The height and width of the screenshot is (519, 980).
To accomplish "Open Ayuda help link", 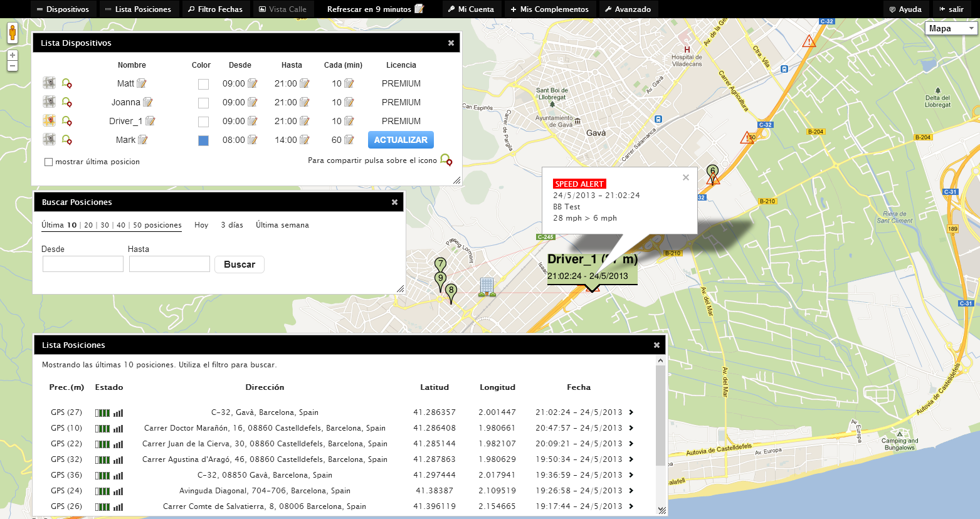I will click(905, 9).
